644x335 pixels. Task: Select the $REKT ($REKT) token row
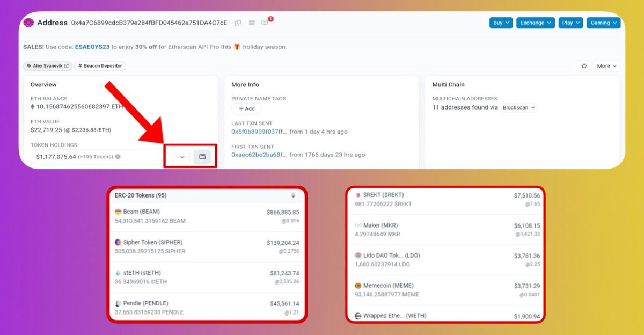446,200
